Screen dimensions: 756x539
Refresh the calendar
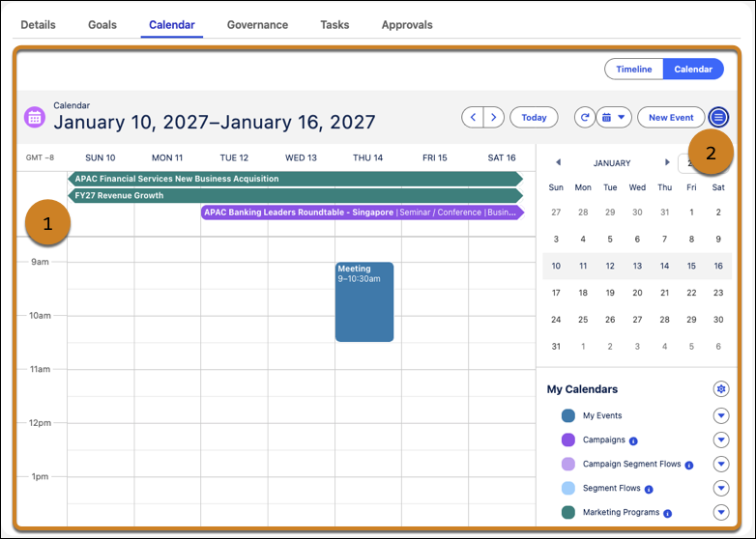coord(585,117)
